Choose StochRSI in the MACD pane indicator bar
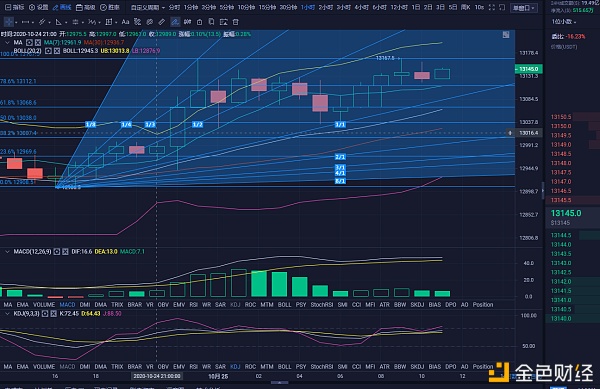Image resolution: width=600 pixels, height=389 pixels. [322, 305]
